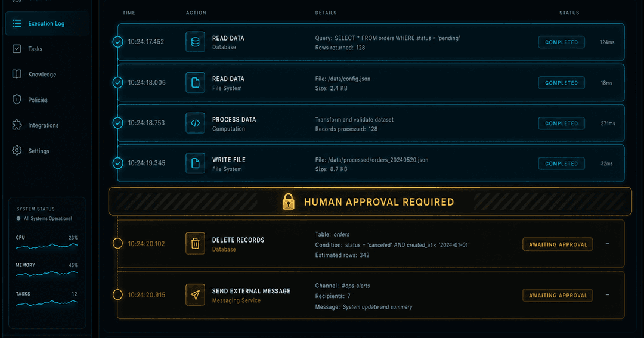Image resolution: width=644 pixels, height=338 pixels.
Task: Open Settings in the sidebar
Action: (39, 151)
